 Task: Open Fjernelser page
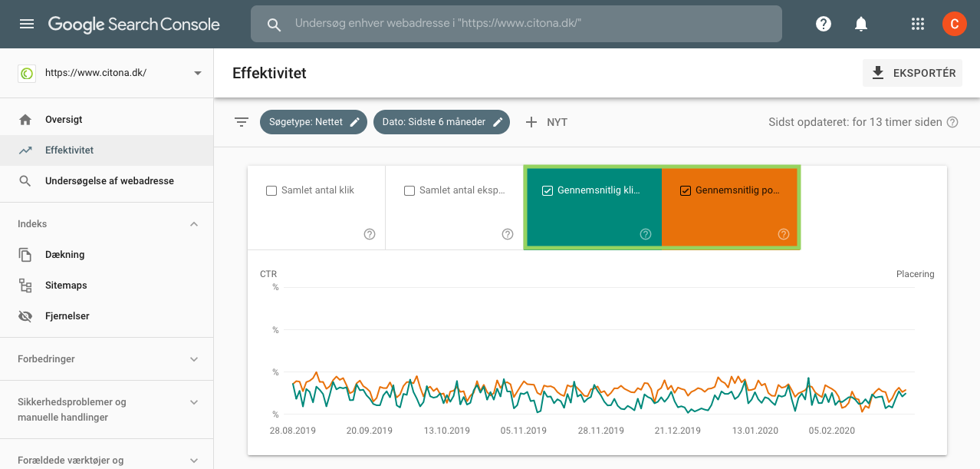tap(107, 316)
